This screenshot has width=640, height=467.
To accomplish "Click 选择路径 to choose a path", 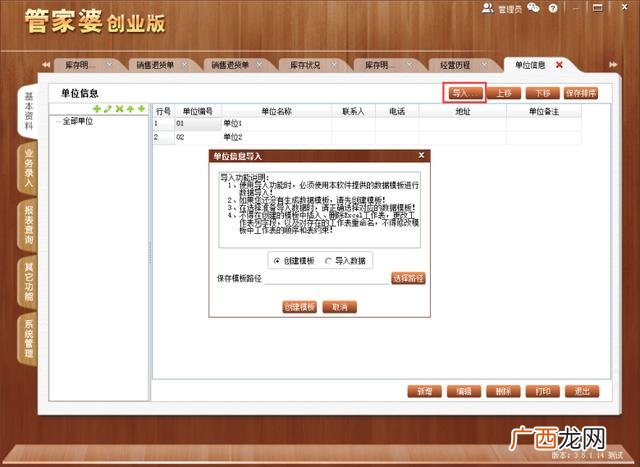I will (x=408, y=279).
